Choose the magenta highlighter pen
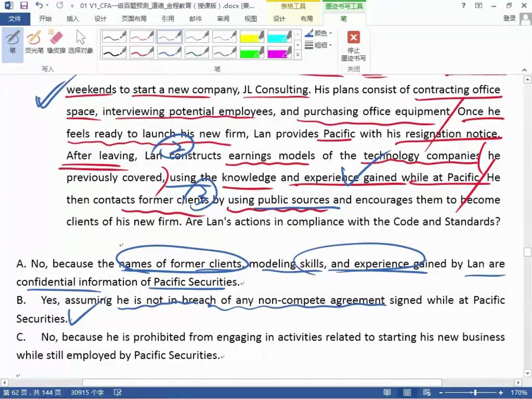Viewport: 532px width, 399px height. coord(280,52)
